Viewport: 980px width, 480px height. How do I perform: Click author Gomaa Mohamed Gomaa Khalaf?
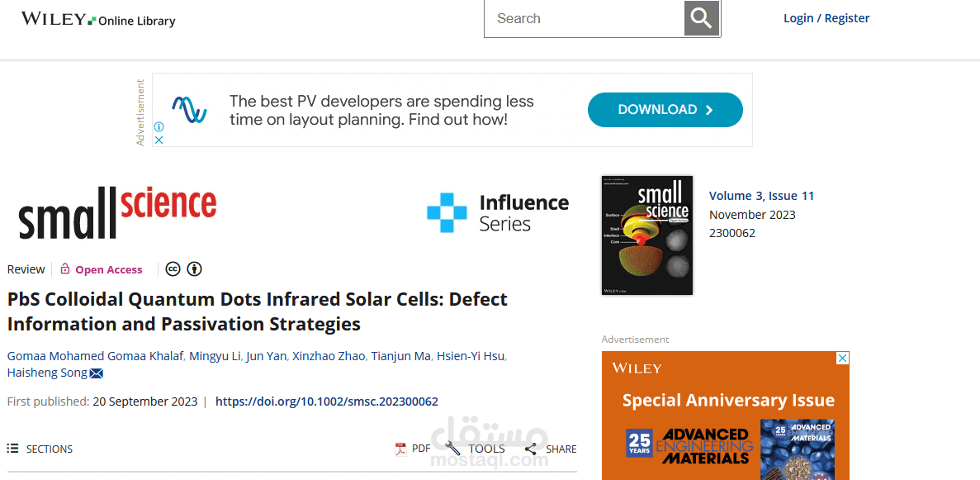pyautogui.click(x=94, y=355)
